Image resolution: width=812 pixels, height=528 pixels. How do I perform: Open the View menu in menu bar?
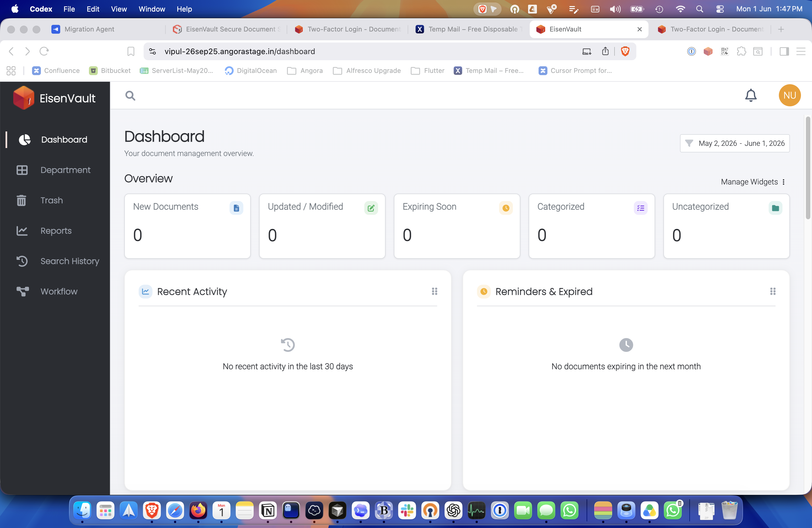(x=118, y=9)
